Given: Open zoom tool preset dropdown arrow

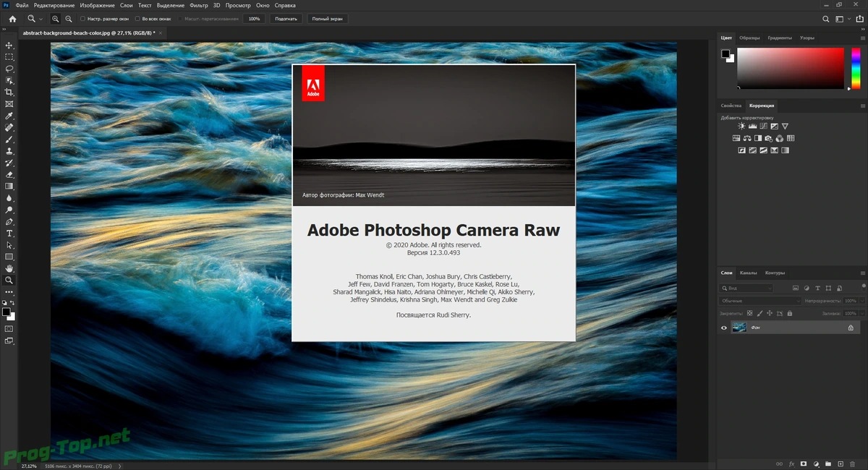Looking at the screenshot, I should [41, 19].
